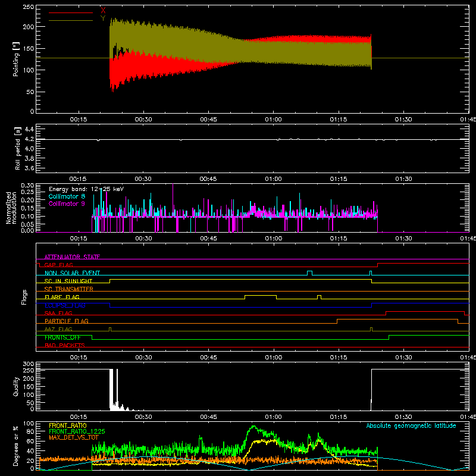Click the 01:30 tick label below the Quality plot
Image resolution: width=476 pixels, height=476 pixels.
click(403, 417)
